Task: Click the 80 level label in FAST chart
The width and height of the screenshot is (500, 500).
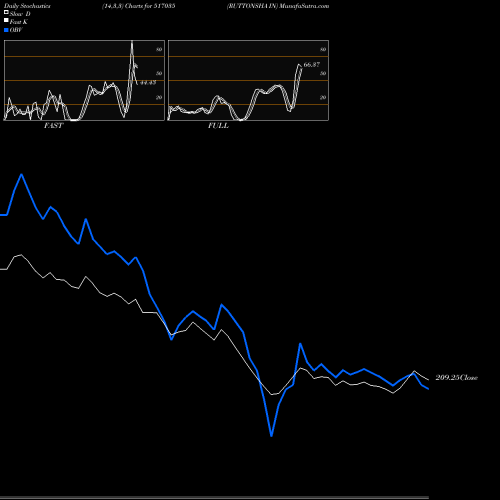Action: coord(159,49)
